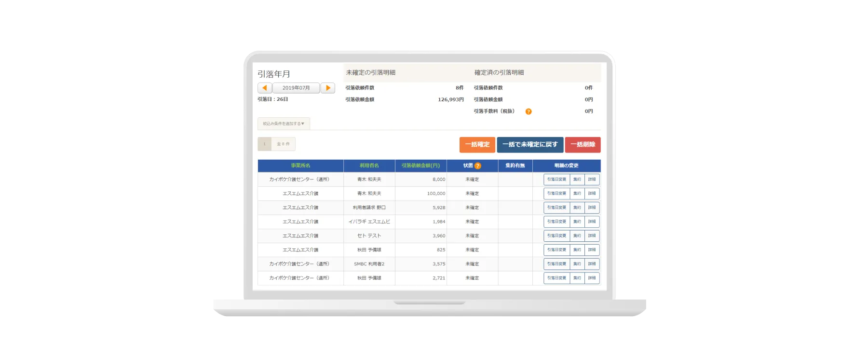Click 詳細 for セト テスト
Image resolution: width=868 pixels, height=359 pixels.
592,236
